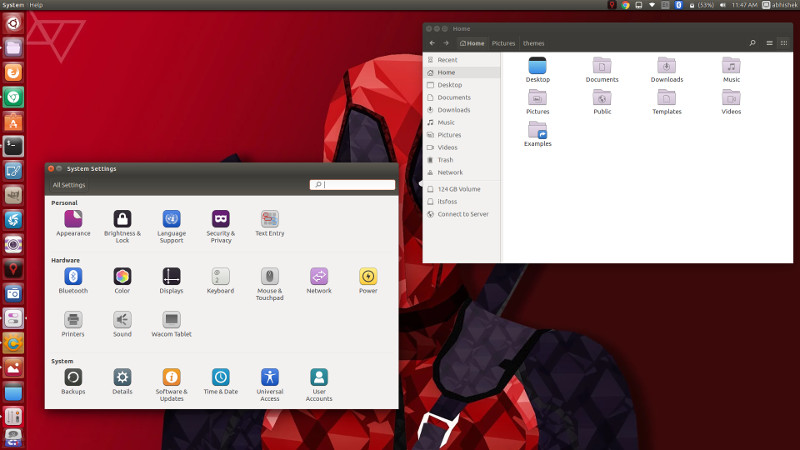Open the 124 GB Volume
The height and width of the screenshot is (450, 800).
(x=462, y=189)
